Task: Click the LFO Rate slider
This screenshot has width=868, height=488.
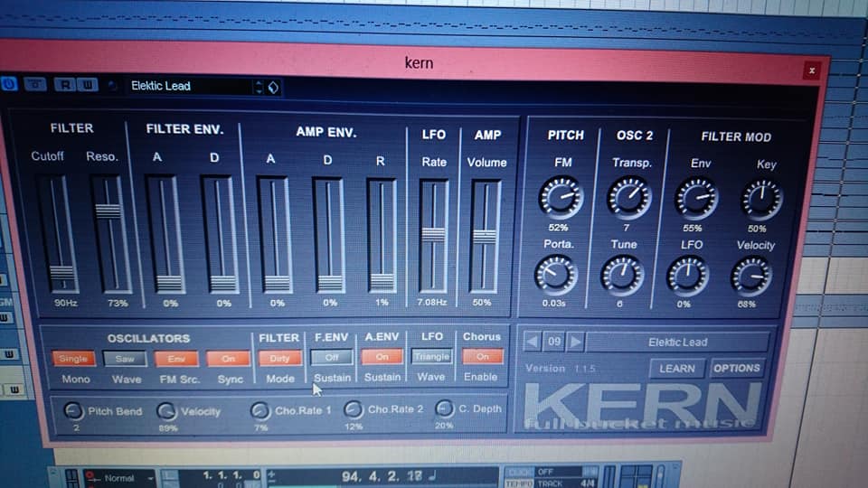Action: click(x=433, y=236)
